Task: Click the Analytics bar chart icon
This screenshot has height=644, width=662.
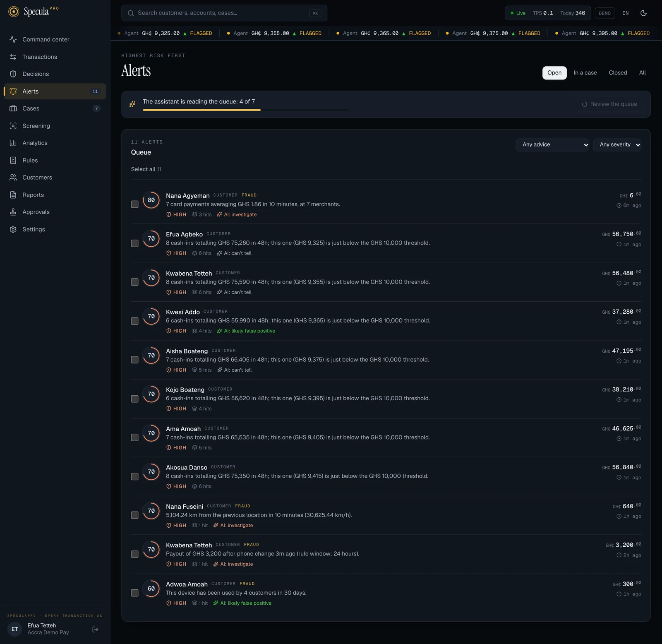Action: tap(13, 143)
